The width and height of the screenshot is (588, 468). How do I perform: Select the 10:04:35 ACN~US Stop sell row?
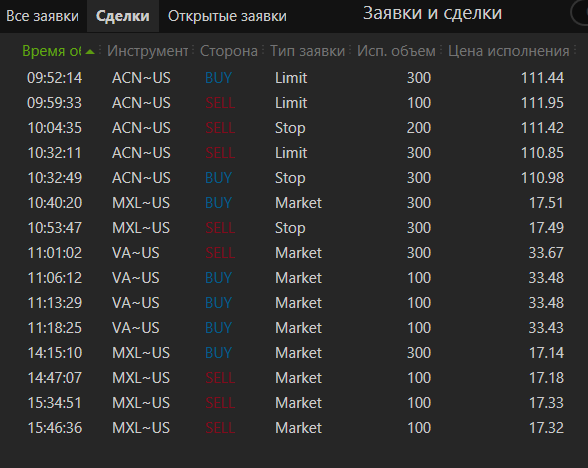tap(295, 128)
